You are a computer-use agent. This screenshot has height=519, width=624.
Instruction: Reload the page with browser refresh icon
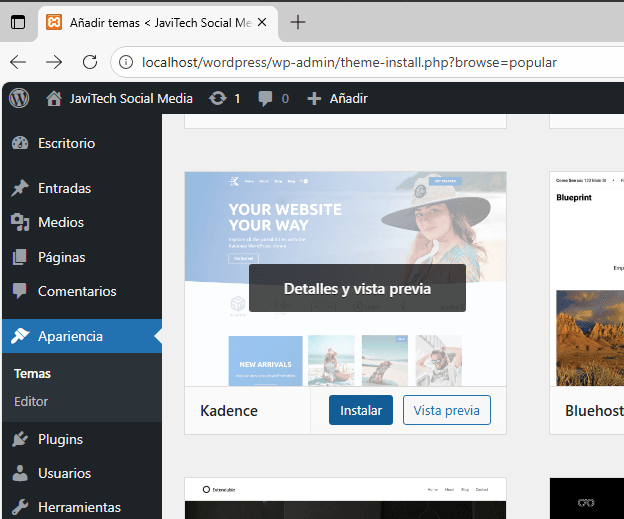click(90, 62)
